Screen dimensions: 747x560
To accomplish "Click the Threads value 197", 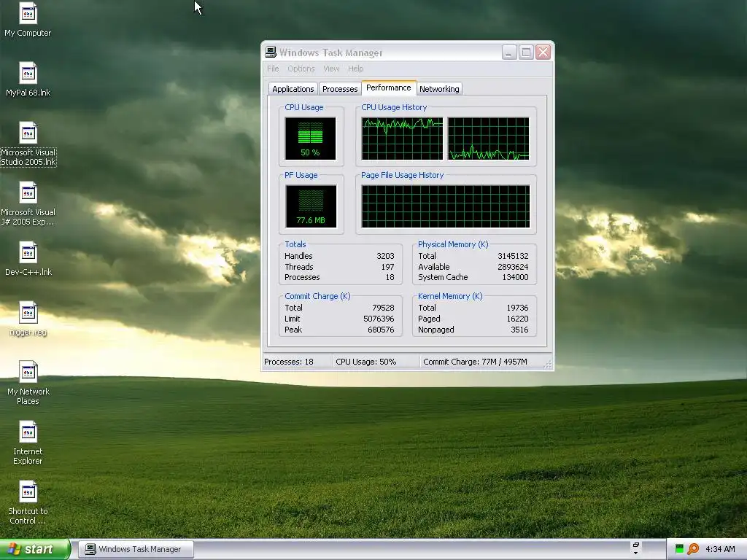I will click(387, 267).
